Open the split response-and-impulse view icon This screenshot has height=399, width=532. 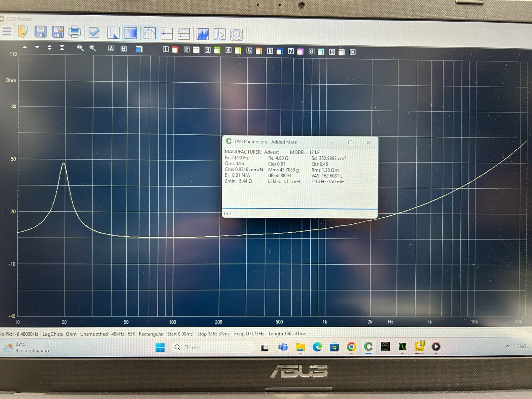click(183, 34)
